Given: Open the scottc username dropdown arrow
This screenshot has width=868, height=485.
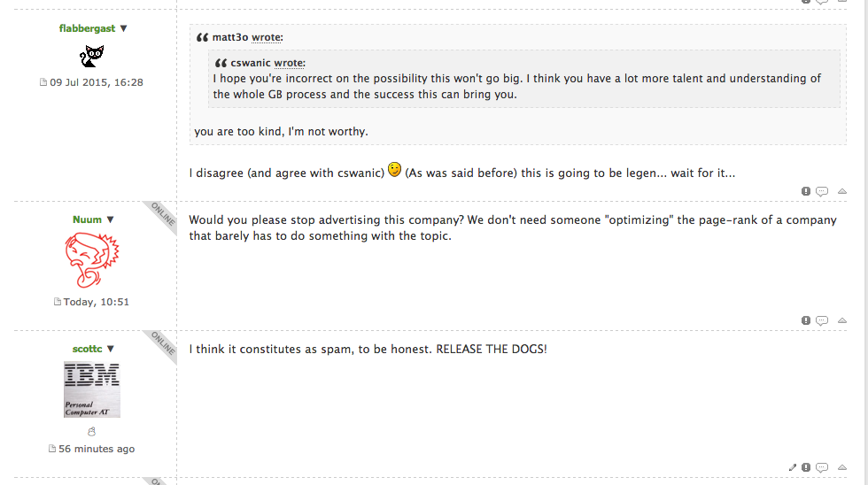Looking at the screenshot, I should pyautogui.click(x=112, y=349).
